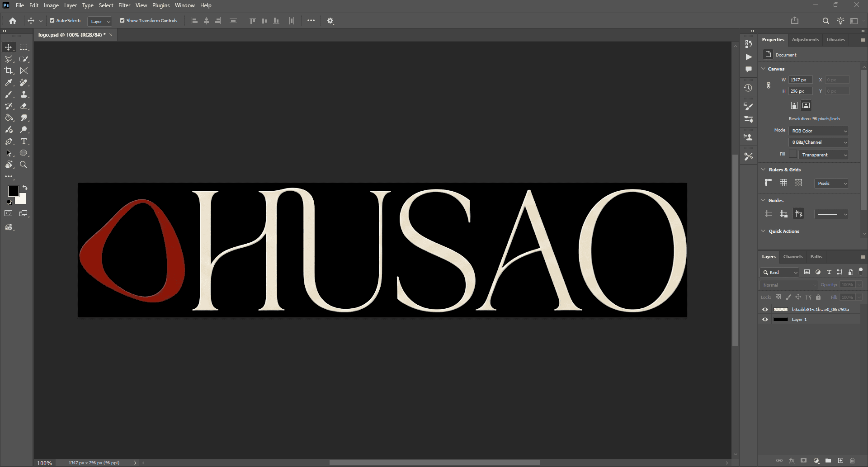Hide the Layer 1 layer
Screen dimensions: 868x467
(765, 320)
